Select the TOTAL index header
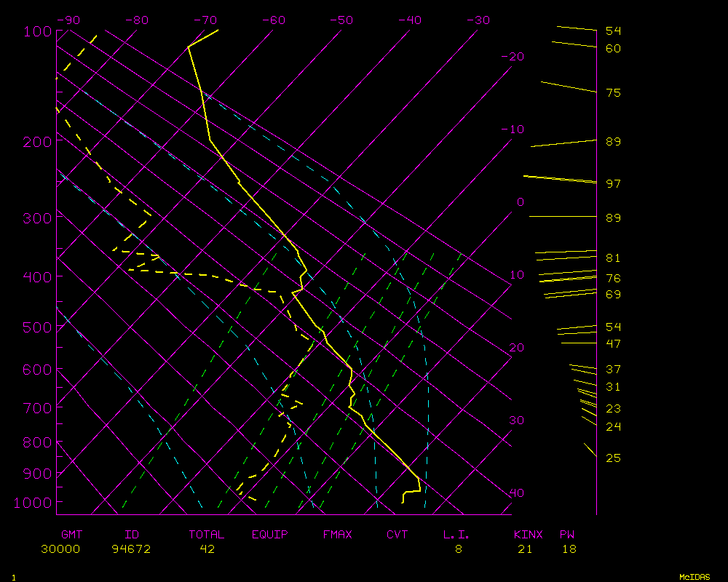 coord(207,535)
